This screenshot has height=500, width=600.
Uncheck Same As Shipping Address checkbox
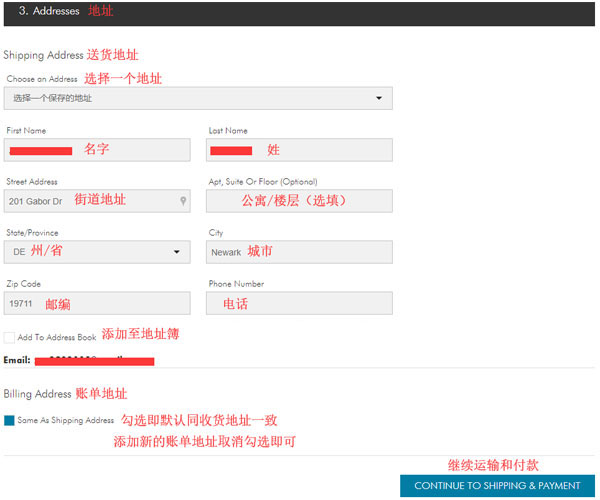coord(9,420)
